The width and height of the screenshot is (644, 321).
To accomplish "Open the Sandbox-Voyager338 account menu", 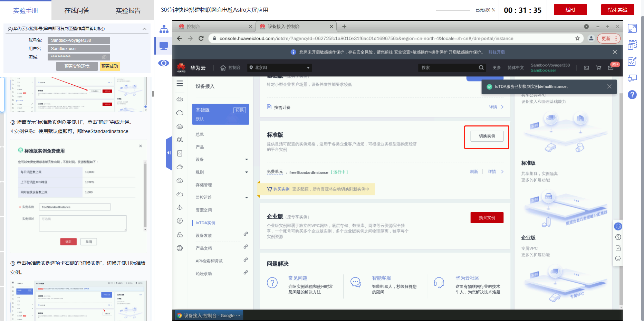I will click(x=550, y=68).
